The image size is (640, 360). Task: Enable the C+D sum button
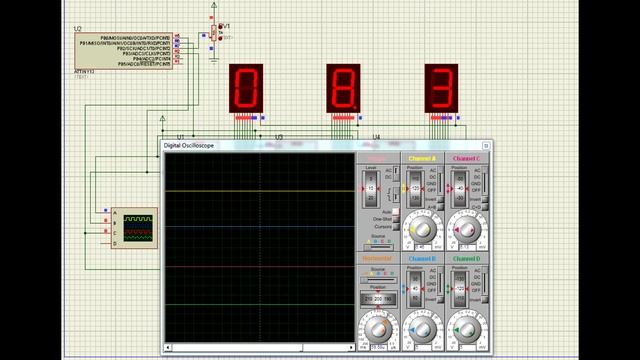tap(484, 207)
